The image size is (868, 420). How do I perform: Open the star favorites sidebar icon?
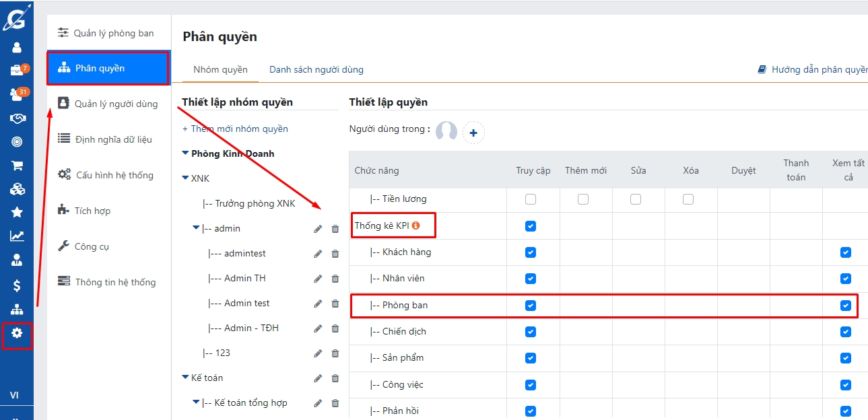[x=17, y=212]
